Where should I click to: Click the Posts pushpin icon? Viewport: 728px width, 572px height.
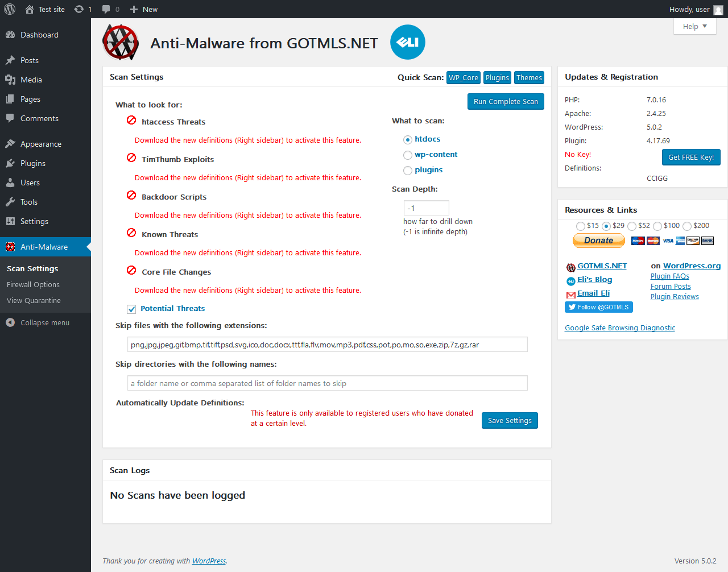(10, 60)
